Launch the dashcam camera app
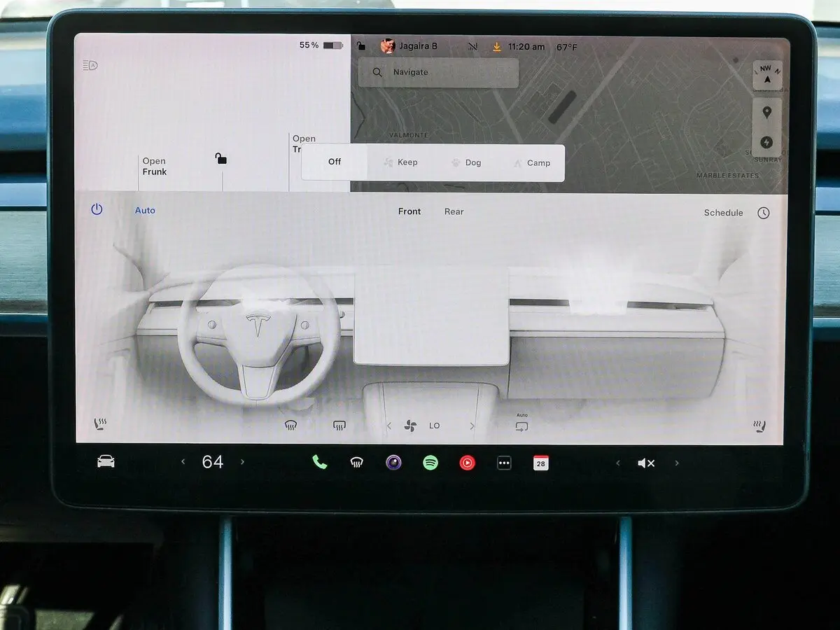The image size is (840, 630). click(x=394, y=463)
